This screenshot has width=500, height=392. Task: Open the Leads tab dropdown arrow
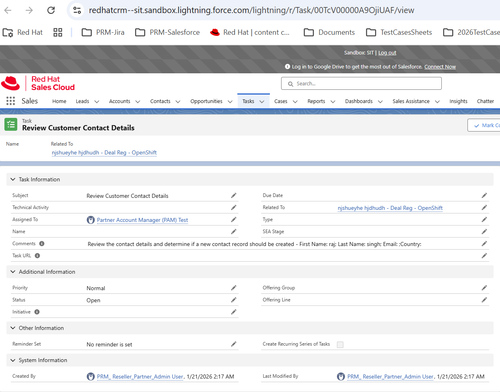point(97,102)
